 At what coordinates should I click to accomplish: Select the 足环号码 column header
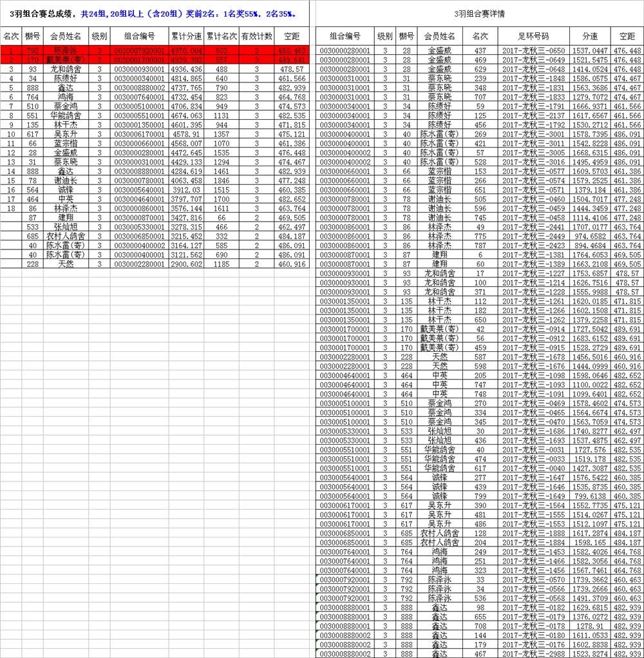533,37
